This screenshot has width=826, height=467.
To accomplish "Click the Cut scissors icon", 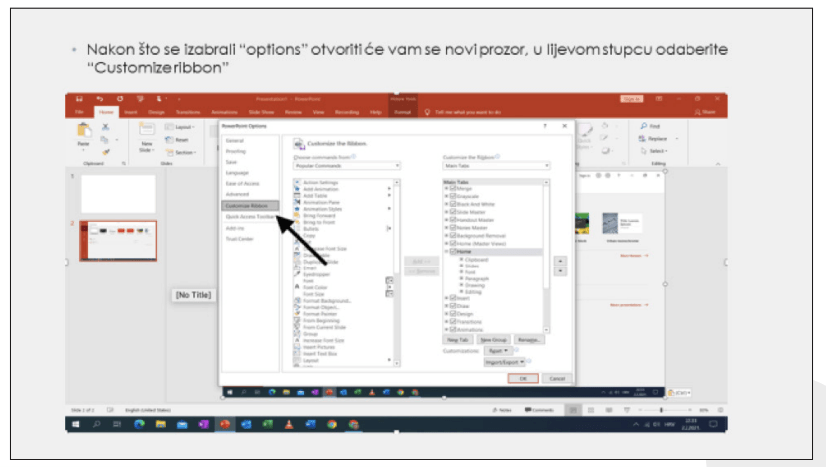I will pyautogui.click(x=105, y=127).
